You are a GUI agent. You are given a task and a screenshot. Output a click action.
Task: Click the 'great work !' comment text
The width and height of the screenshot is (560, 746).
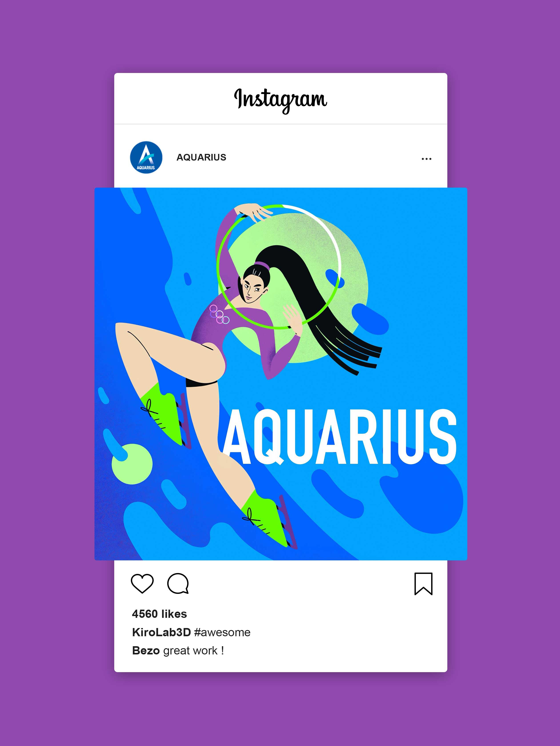(x=194, y=651)
